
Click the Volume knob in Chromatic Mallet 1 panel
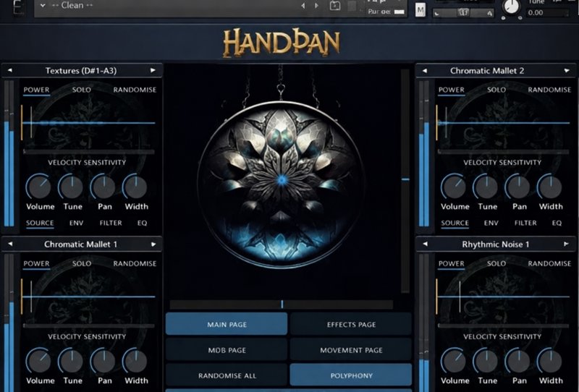39,361
